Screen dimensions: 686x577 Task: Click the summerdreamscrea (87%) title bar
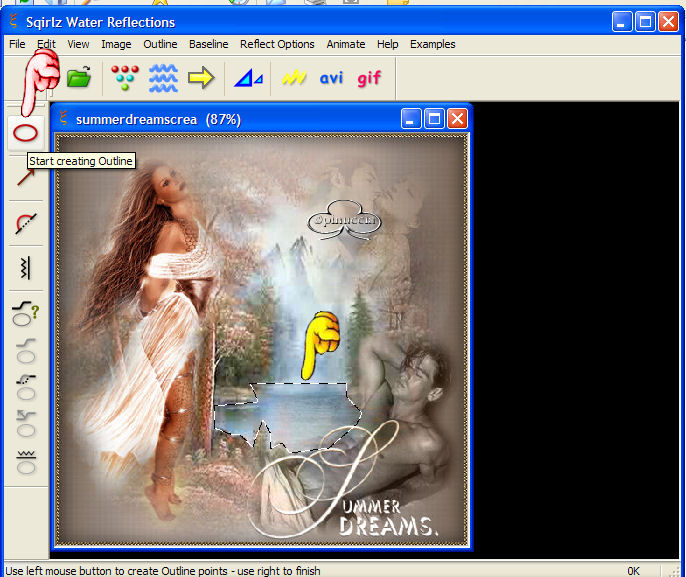point(262,119)
